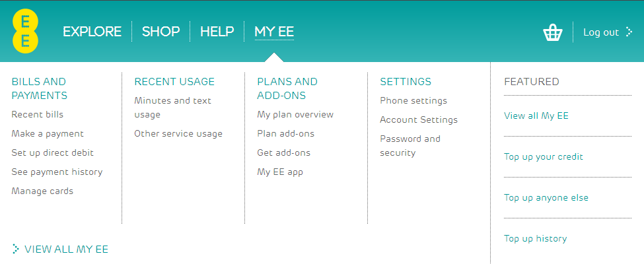View Minutes and text usage
The width and height of the screenshot is (644, 264).
point(172,108)
